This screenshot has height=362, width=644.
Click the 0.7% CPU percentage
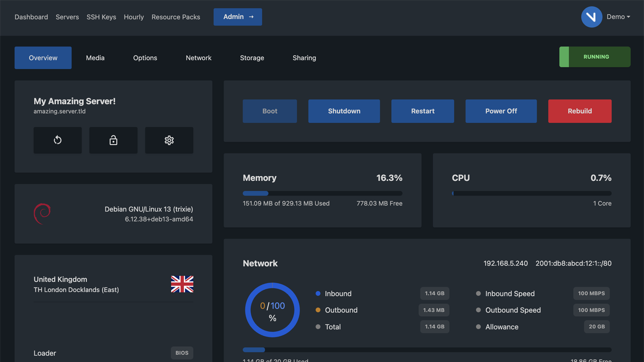[601, 178]
